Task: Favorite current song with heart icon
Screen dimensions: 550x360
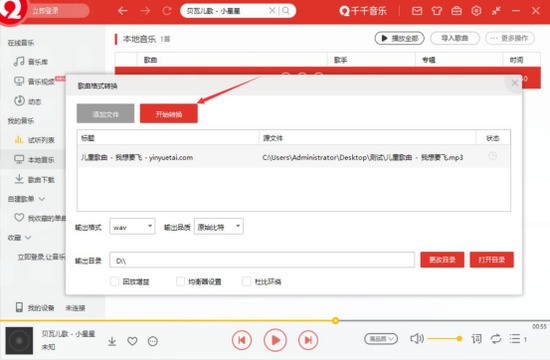Action: pos(132,341)
